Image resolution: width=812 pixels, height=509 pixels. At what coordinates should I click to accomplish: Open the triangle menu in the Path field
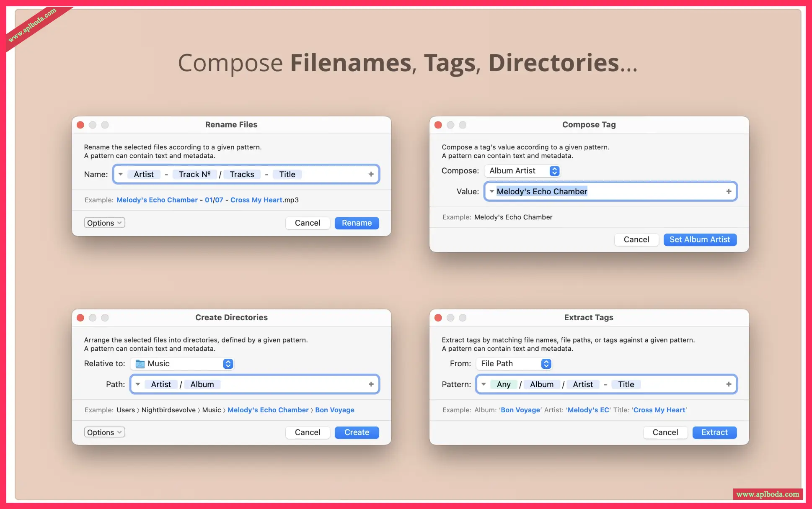click(x=138, y=384)
